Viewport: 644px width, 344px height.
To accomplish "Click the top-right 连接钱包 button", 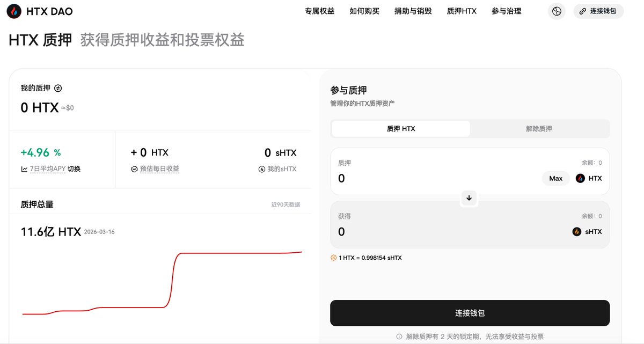I will (598, 11).
